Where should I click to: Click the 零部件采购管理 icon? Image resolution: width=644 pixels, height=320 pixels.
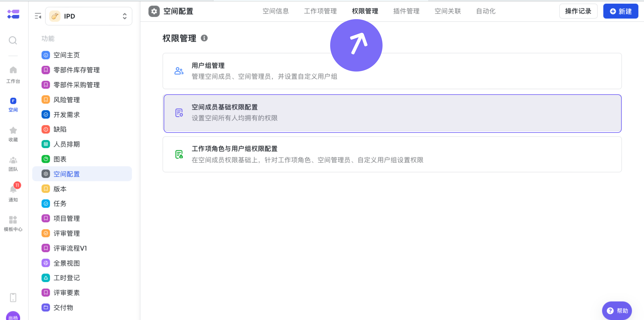coord(46,85)
